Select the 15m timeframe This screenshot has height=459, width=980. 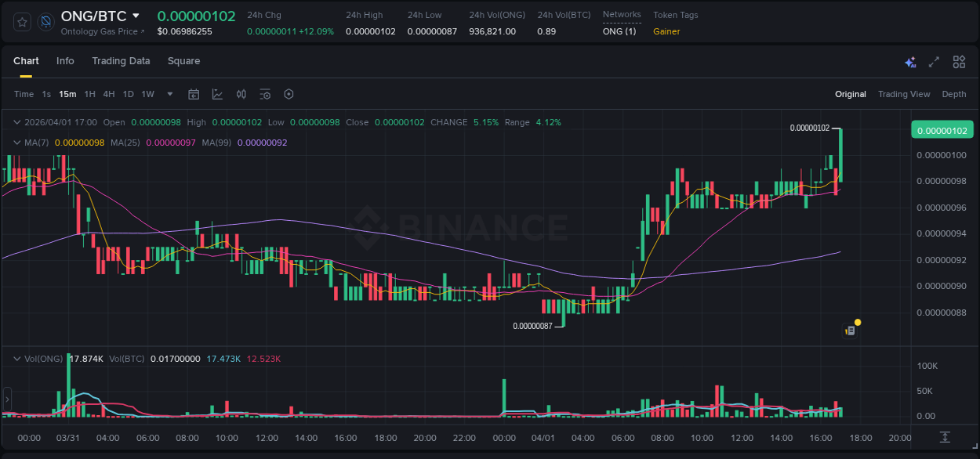click(67, 94)
